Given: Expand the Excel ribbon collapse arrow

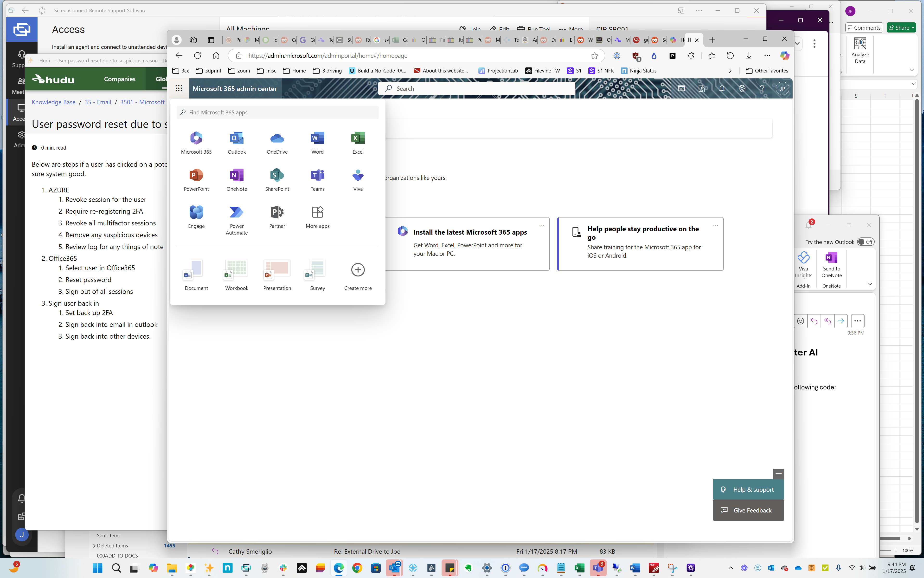Looking at the screenshot, I should pyautogui.click(x=911, y=70).
